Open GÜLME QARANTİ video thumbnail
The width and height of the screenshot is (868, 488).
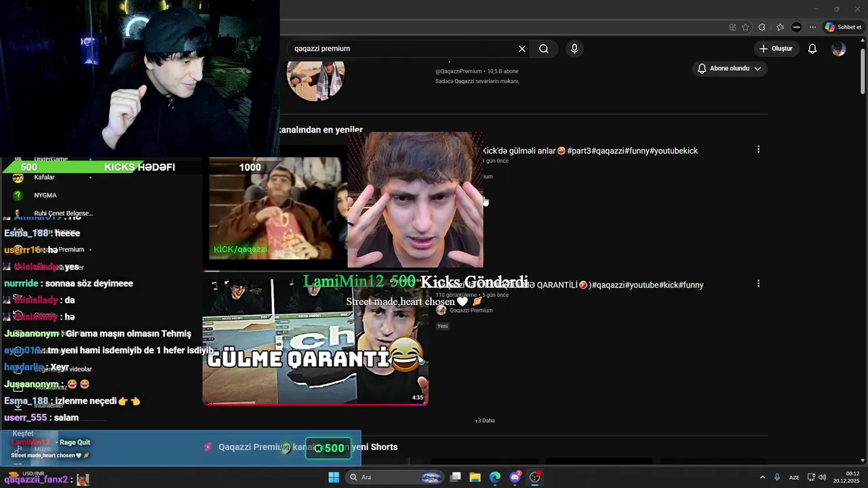coord(315,342)
